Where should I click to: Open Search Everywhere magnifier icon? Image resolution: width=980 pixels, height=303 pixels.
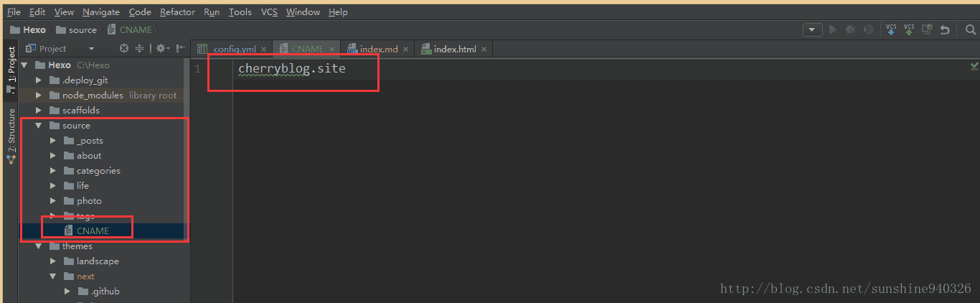click(971, 29)
